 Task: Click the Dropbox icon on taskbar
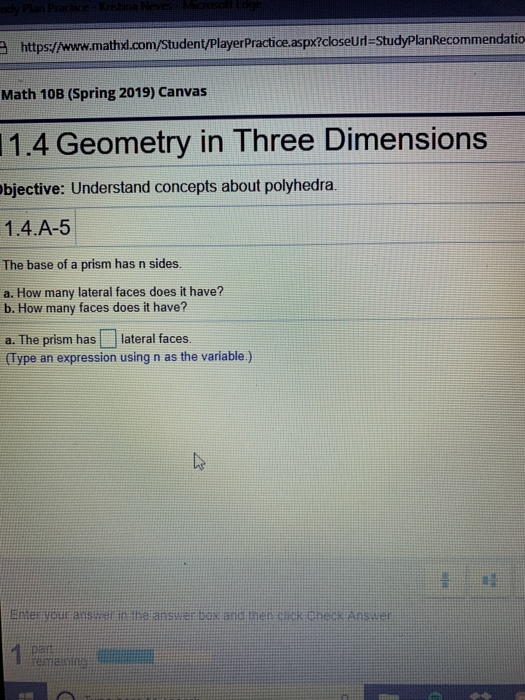482,696
